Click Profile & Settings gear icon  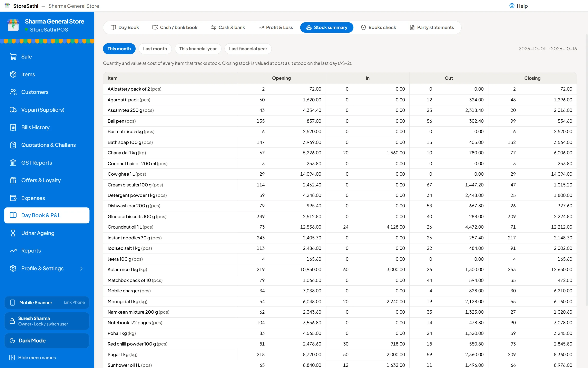pyautogui.click(x=13, y=268)
